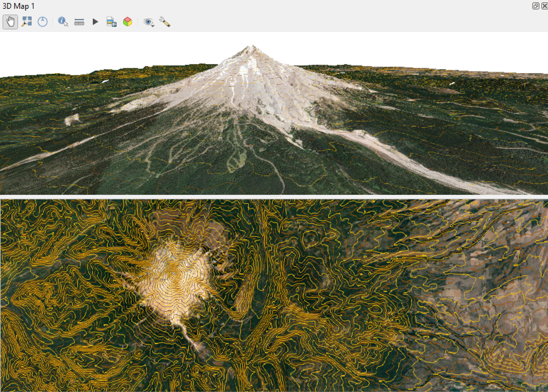Viewport: 548px width, 392px height.
Task: Click Save as Image icon
Action: click(111, 22)
